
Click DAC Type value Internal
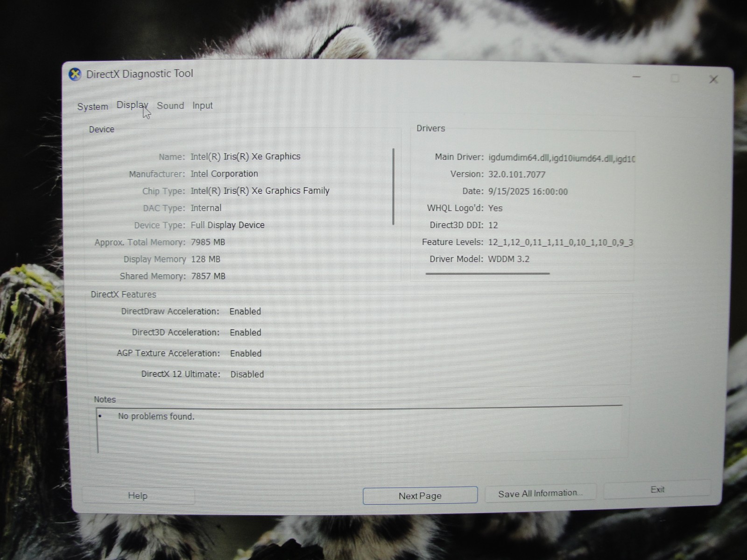[206, 208]
